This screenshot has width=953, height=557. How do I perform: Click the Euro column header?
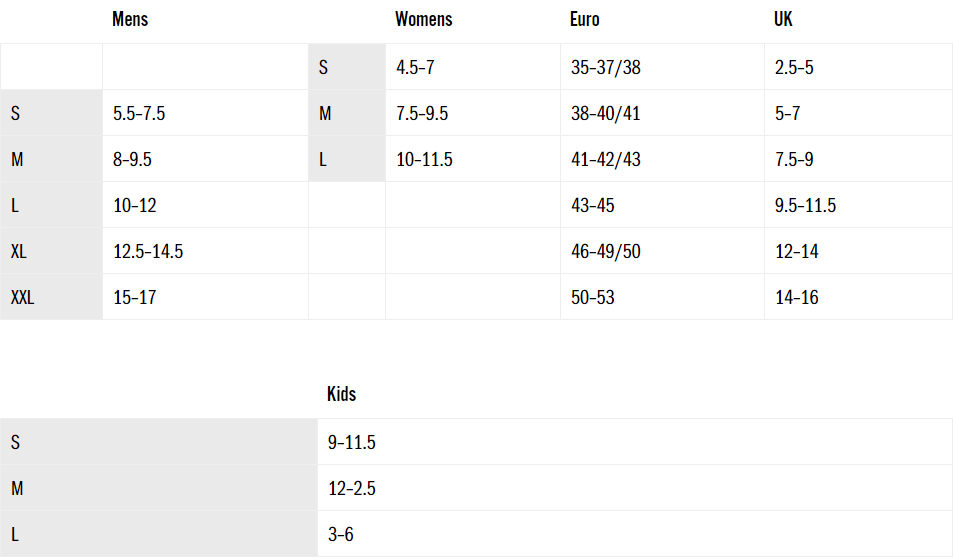[x=585, y=20]
